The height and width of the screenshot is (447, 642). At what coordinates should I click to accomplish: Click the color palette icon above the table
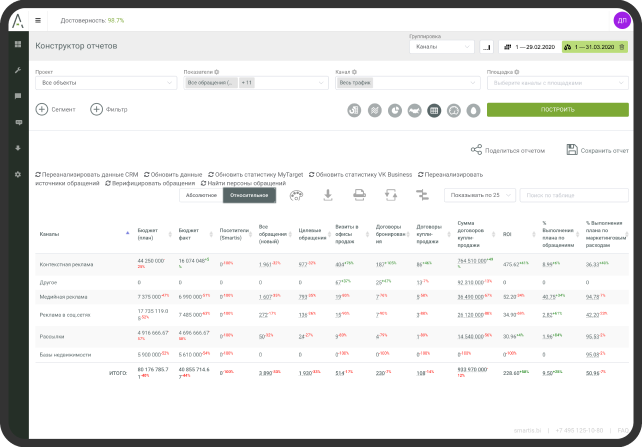(295, 195)
